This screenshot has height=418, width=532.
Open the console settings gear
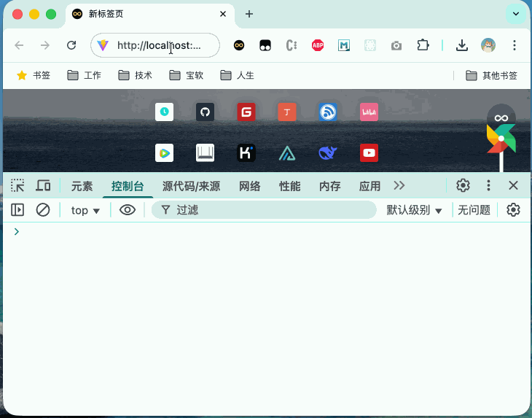click(513, 210)
